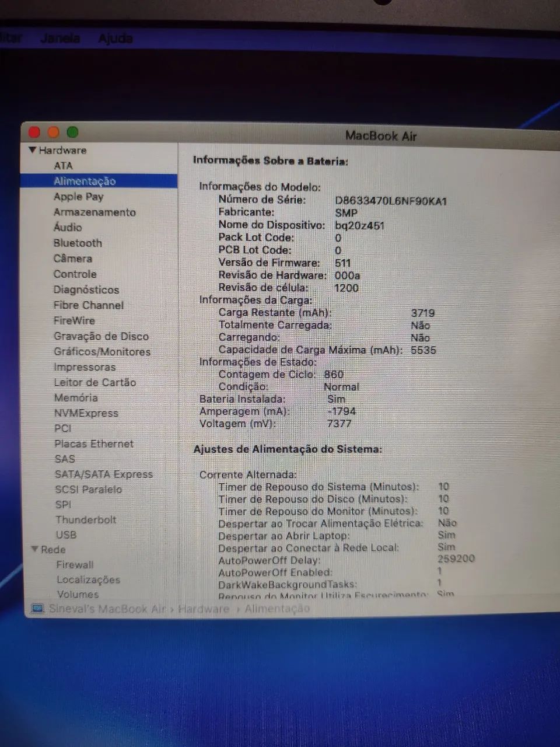This screenshot has width=560, height=747.
Task: Click Sineval's MacBook Air in path bar
Action: point(107,609)
